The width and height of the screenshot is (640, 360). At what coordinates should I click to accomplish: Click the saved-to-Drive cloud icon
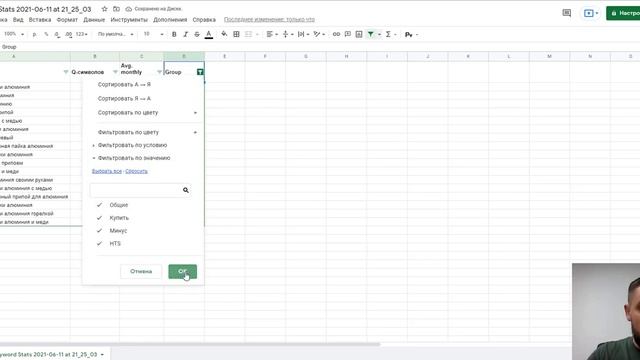tap(129, 9)
